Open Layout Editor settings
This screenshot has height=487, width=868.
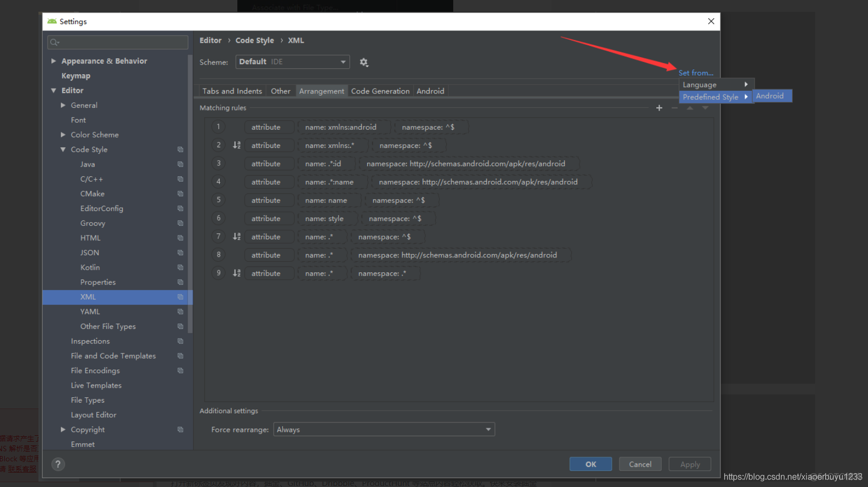[x=94, y=415]
